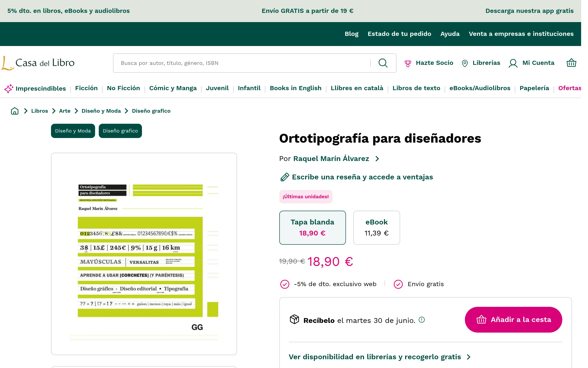Image resolution: width=588 pixels, height=368 pixels.
Task: Click 'Envío GRATIS a partir de 19 €' banner
Action: point(307,11)
